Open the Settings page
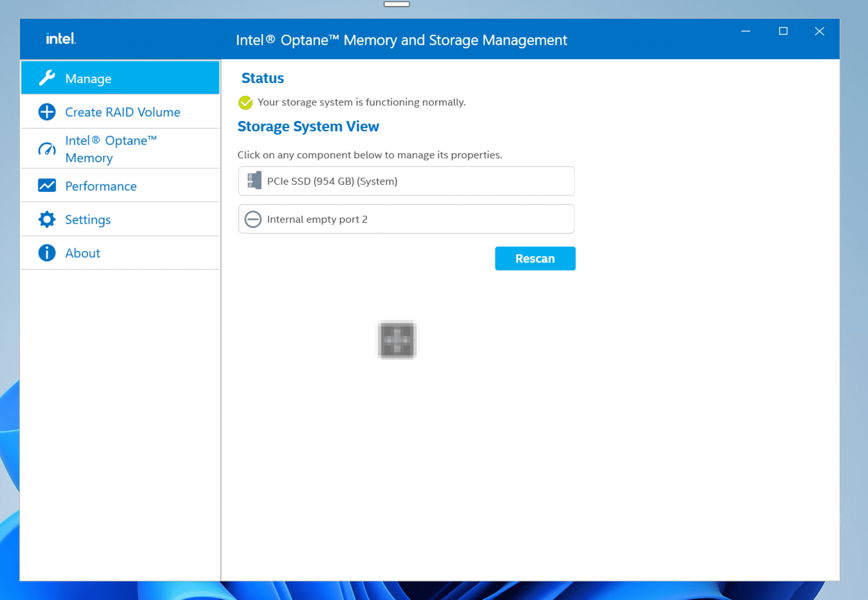The width and height of the screenshot is (868, 600). coord(120,219)
